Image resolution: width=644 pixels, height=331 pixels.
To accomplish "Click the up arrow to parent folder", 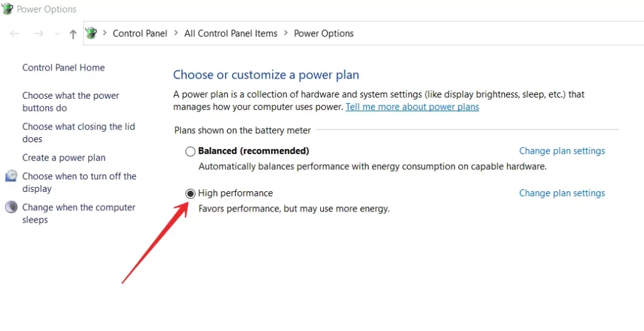I will [73, 34].
